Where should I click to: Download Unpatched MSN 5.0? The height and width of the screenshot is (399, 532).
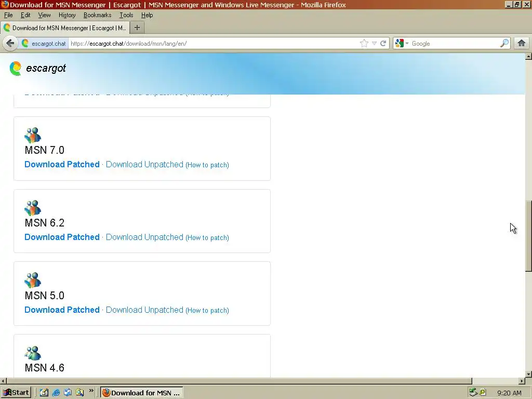(x=144, y=310)
